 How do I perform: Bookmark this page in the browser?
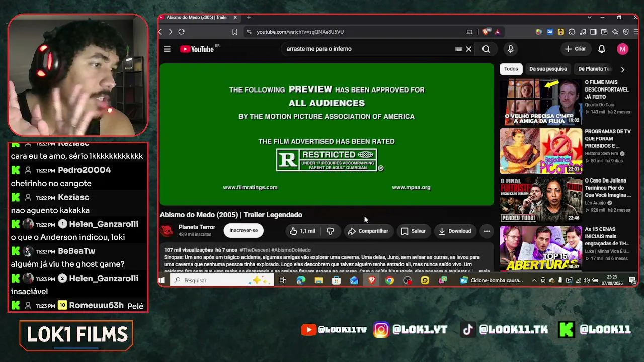tap(235, 32)
